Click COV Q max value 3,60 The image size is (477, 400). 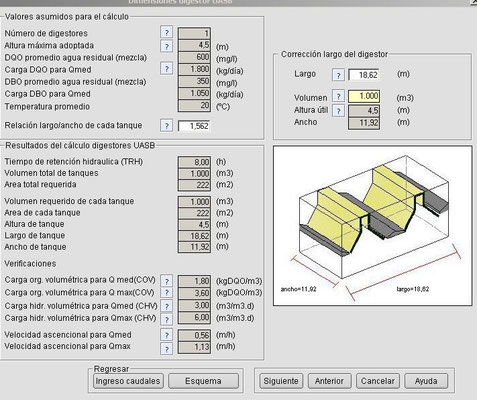[194, 293]
